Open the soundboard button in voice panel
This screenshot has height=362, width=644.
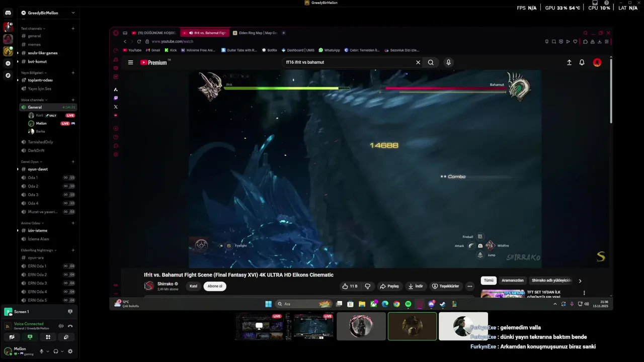click(x=66, y=337)
